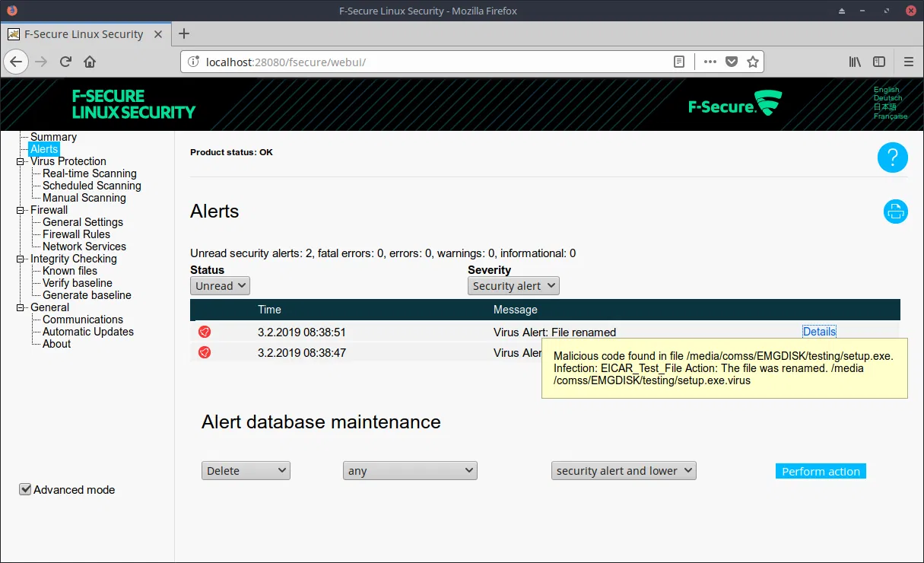
Task: Click the Firefox icon in the title bar
Action: tap(11, 11)
